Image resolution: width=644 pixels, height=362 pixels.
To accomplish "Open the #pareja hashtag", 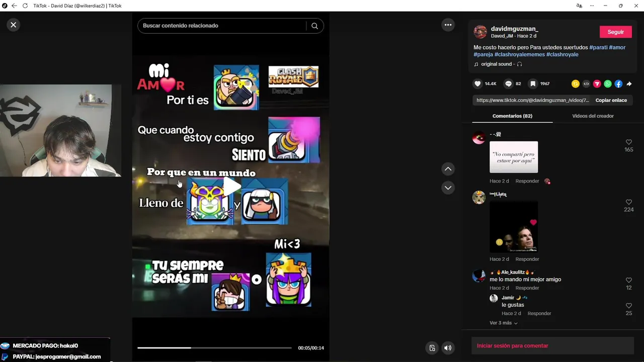I will pyautogui.click(x=483, y=54).
